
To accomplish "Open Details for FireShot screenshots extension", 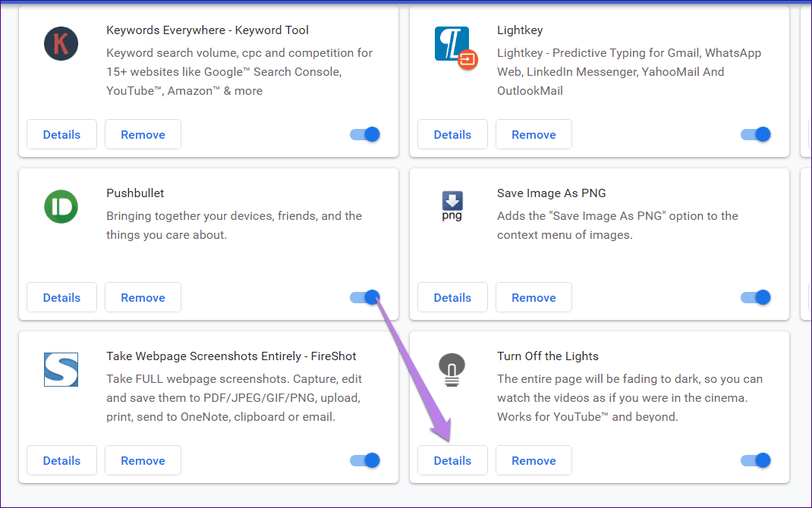I will pyautogui.click(x=61, y=460).
